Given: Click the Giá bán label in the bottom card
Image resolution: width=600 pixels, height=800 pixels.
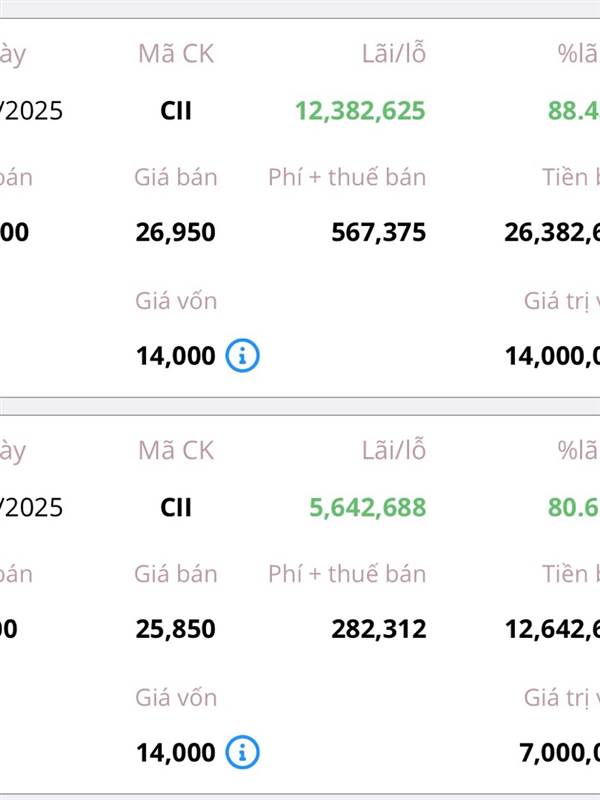Looking at the screenshot, I should pyautogui.click(x=176, y=574).
